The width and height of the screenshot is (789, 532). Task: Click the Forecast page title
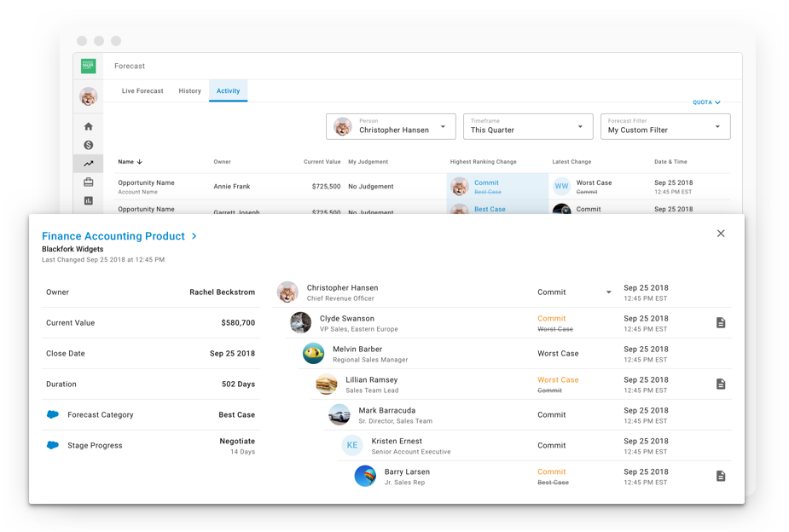(x=130, y=66)
